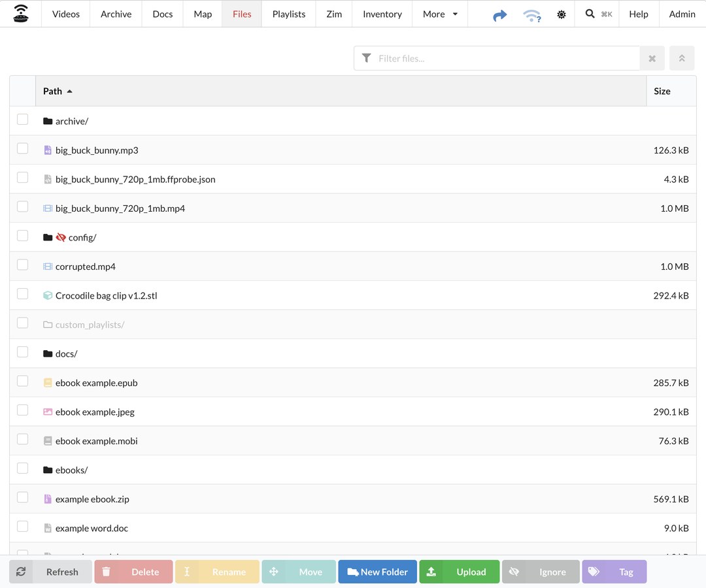Screen dimensions: 706x588
Task: Check the ffprobe.json file checkbox
Action: pos(22,177)
